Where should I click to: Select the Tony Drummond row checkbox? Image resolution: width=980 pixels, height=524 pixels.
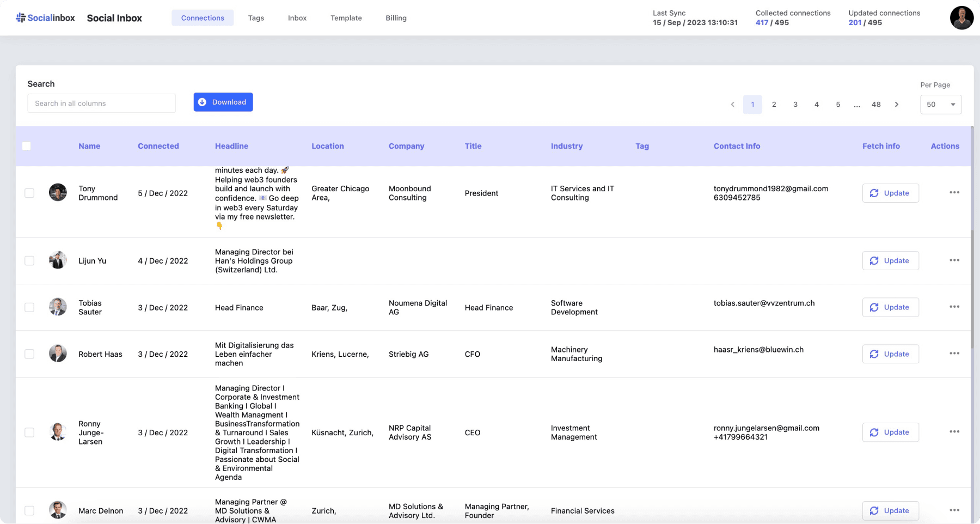pos(29,193)
